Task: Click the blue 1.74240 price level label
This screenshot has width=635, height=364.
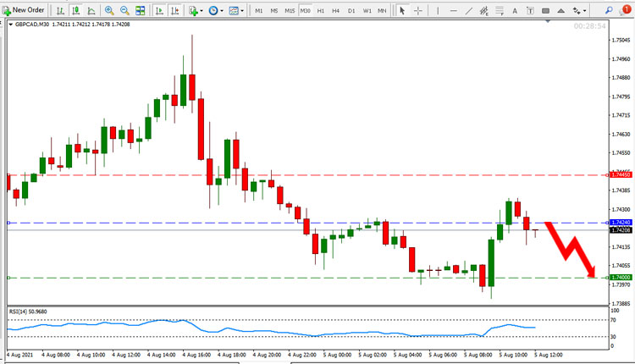Action: (x=621, y=223)
